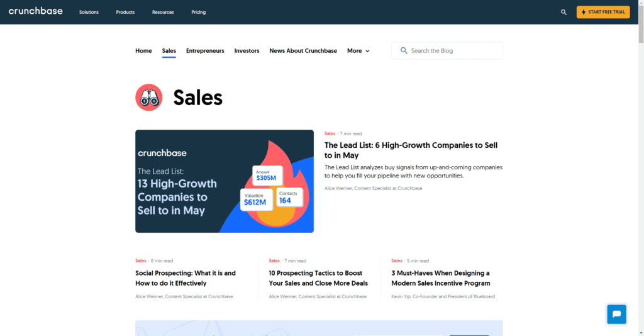Image resolution: width=644 pixels, height=336 pixels.
Task: Click Alice Wenner byline under 10 Prospecting Tactics
Action: click(318, 296)
